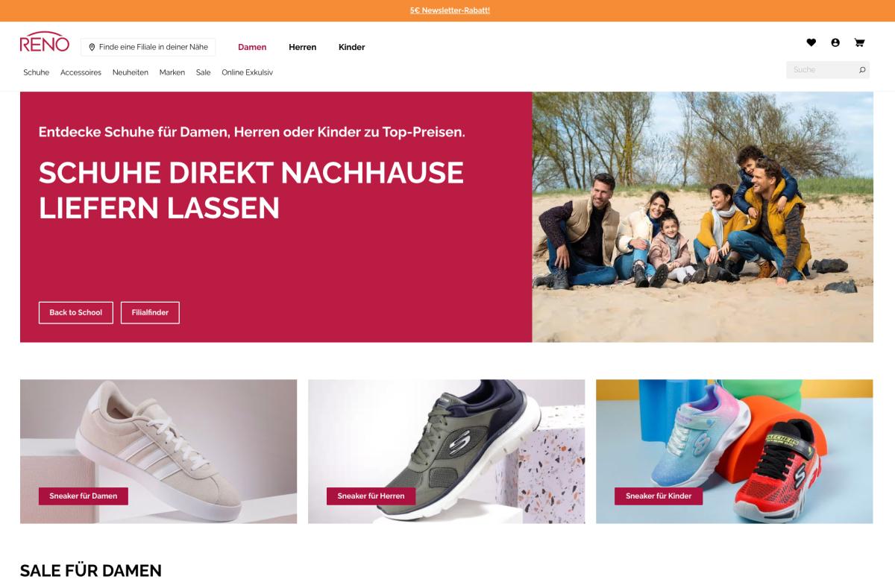Select the Damen tab
The width and height of the screenshot is (895, 588).
point(252,47)
